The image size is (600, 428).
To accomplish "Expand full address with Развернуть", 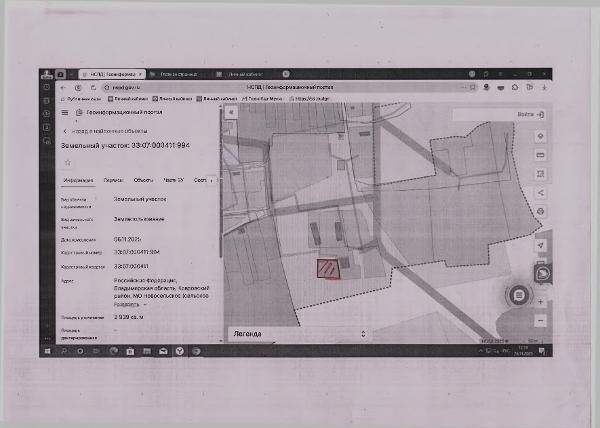I will click(x=130, y=305).
